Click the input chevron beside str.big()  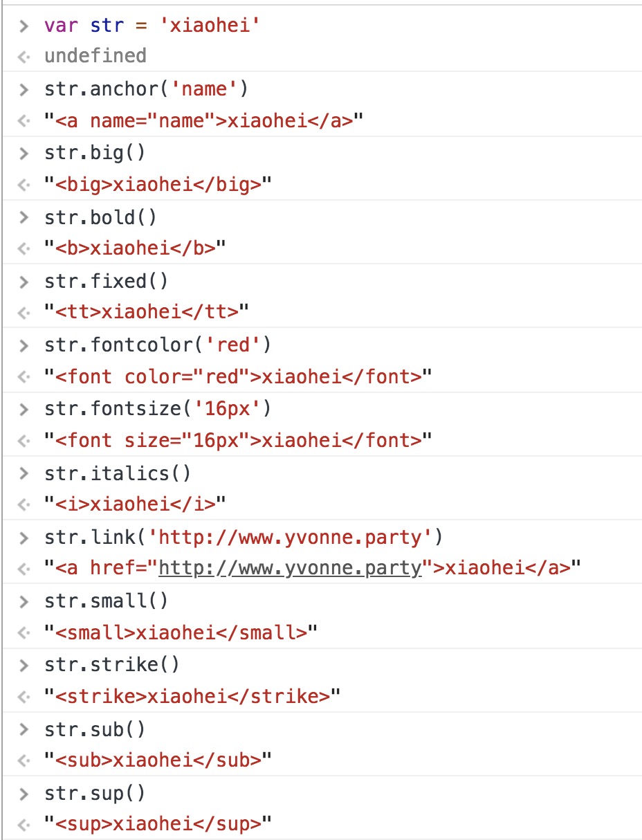click(x=24, y=154)
